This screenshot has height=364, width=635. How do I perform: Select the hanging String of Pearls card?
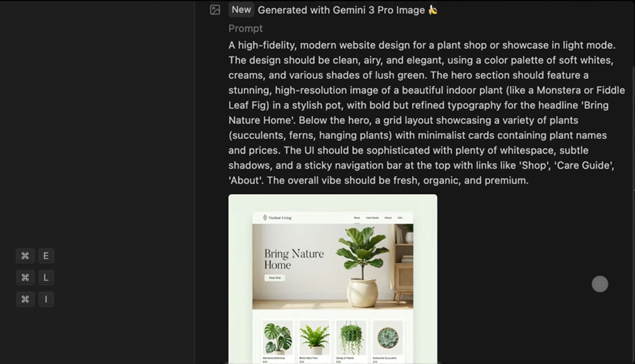pos(351,341)
